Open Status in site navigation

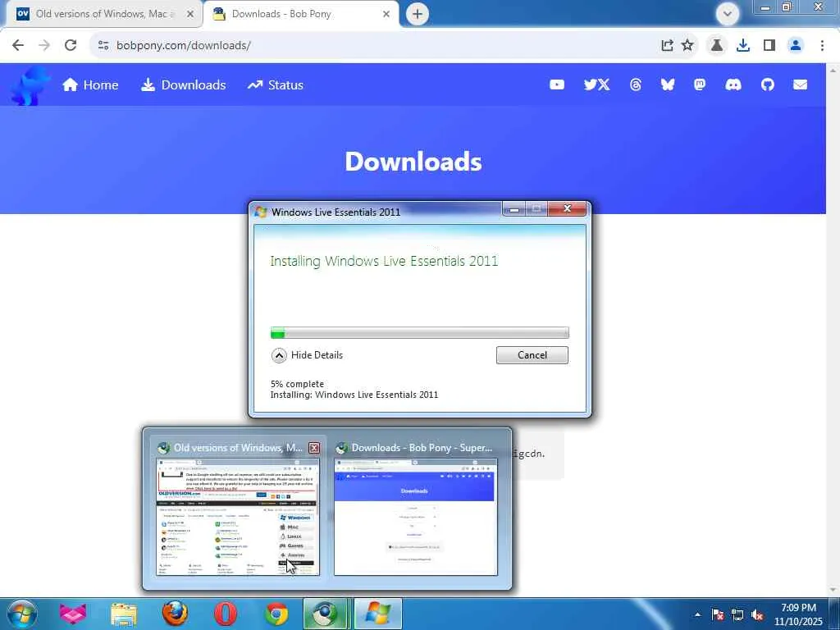pyautogui.click(x=276, y=84)
